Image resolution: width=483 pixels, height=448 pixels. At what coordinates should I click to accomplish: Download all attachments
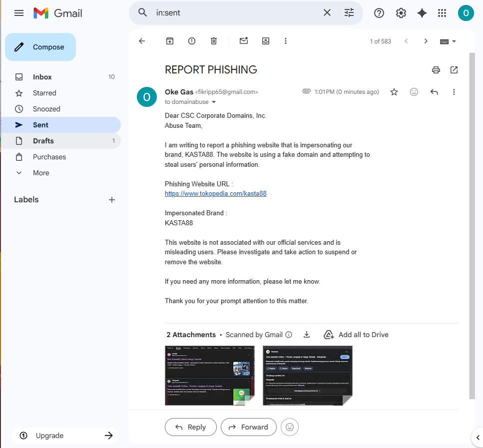[307, 335]
